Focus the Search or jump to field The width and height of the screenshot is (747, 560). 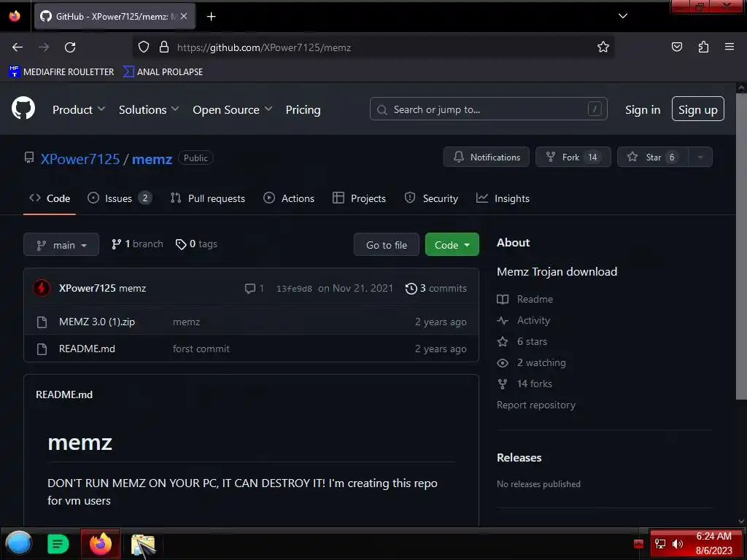[x=488, y=109]
